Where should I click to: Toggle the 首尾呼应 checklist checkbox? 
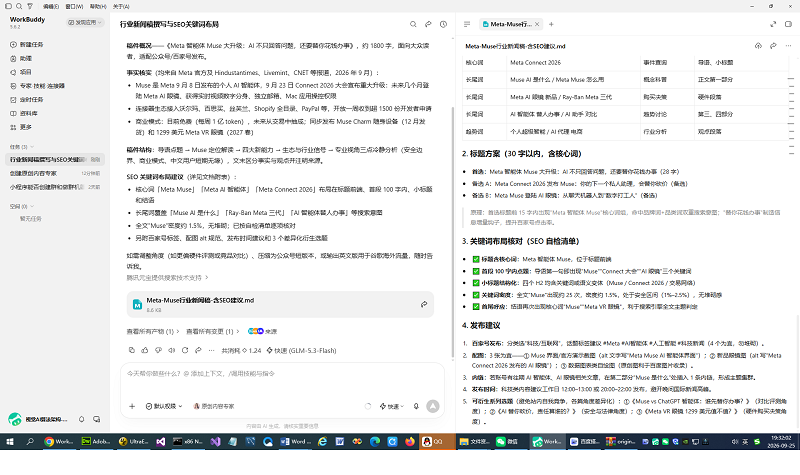click(476, 307)
